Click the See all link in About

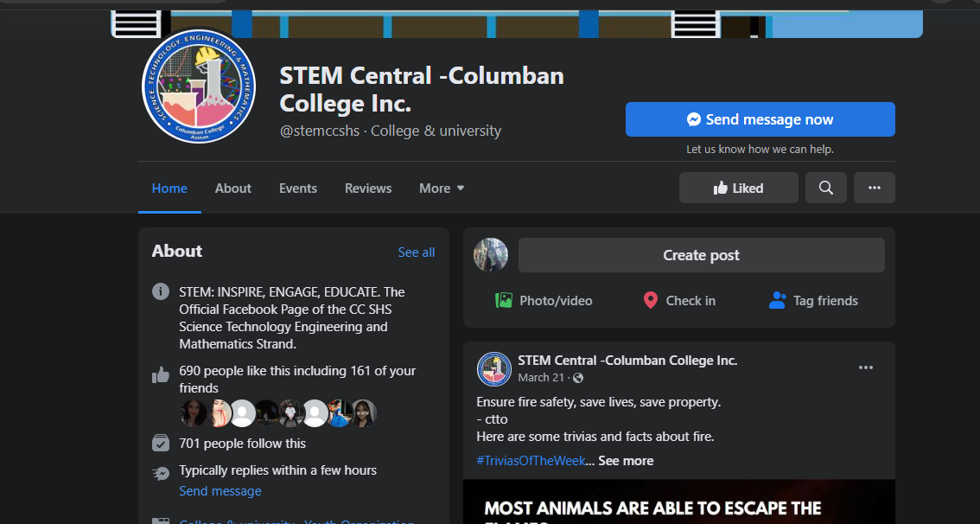[x=417, y=252]
